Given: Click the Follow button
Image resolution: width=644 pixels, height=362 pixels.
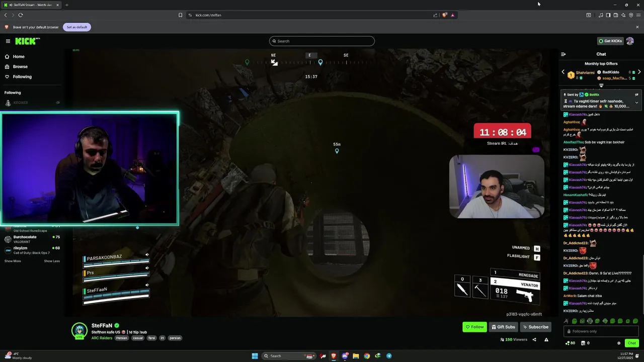Looking at the screenshot, I should pos(474,327).
